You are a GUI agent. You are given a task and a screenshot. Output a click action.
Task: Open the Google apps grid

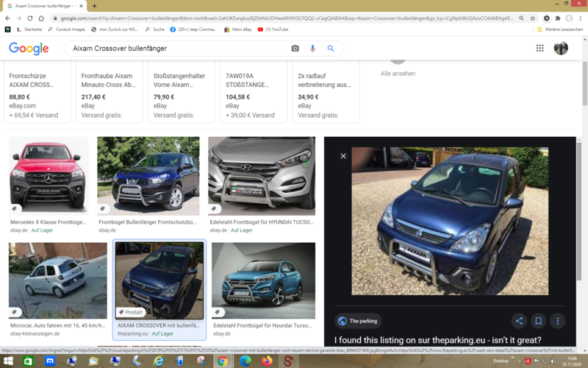[539, 48]
